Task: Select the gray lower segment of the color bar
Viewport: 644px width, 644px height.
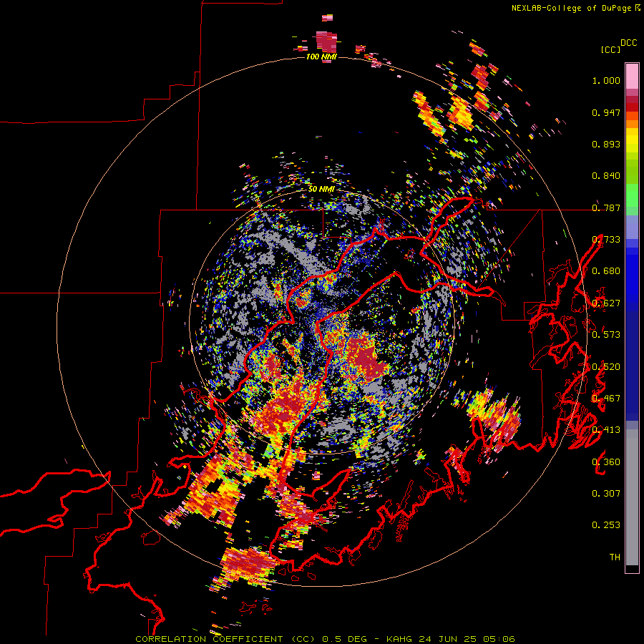Action: pyautogui.click(x=632, y=497)
